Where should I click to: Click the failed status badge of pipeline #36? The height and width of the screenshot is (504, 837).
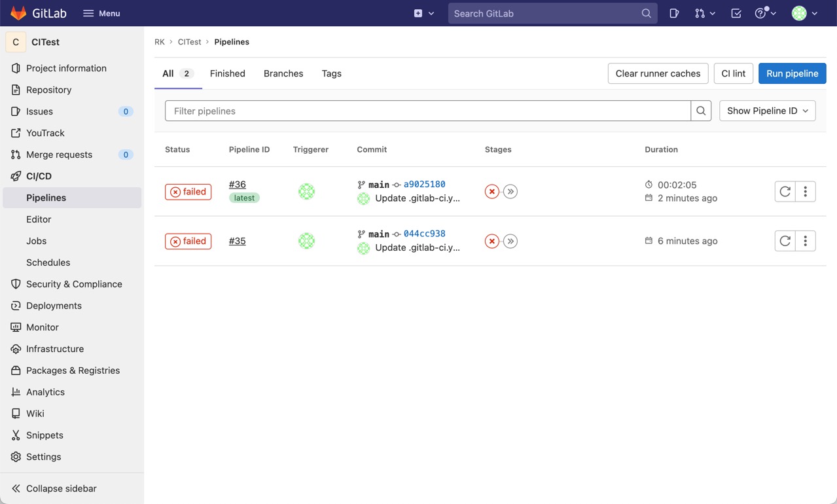coord(188,192)
